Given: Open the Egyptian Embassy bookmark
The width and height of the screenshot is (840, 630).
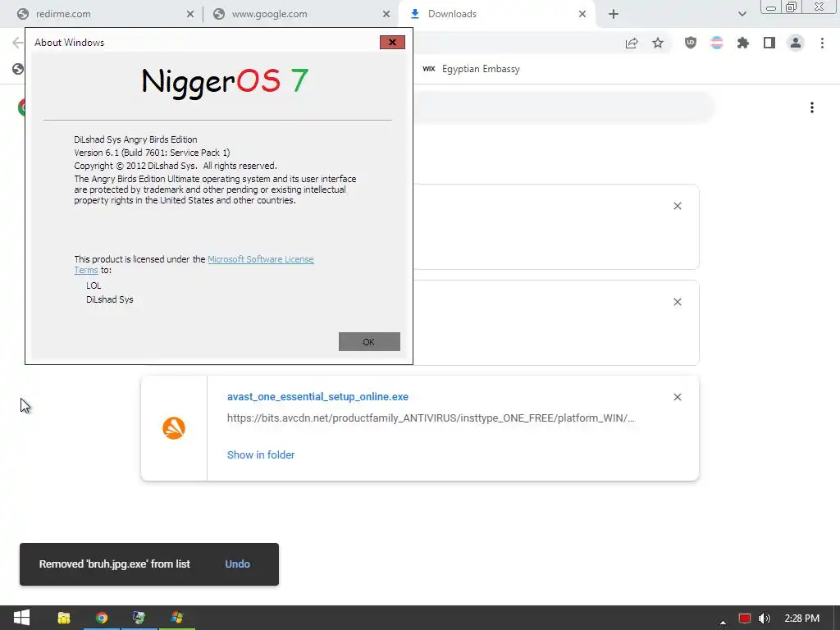Looking at the screenshot, I should click(472, 69).
